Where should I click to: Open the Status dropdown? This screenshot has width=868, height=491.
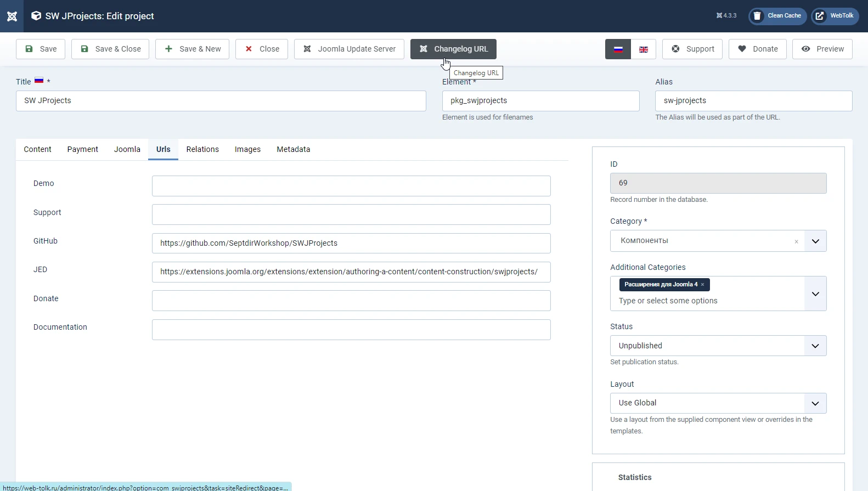point(718,346)
